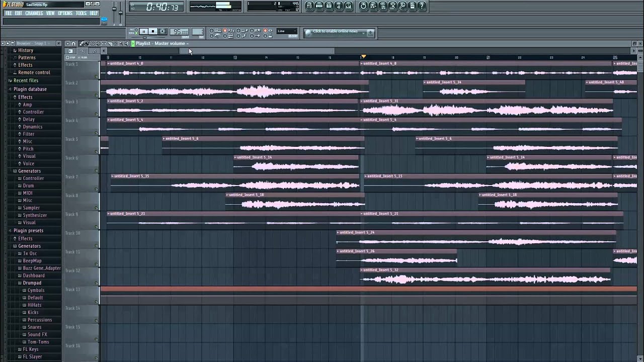Mute Track 3 with its green switch
Screen dimensions: 644x362
96,114
